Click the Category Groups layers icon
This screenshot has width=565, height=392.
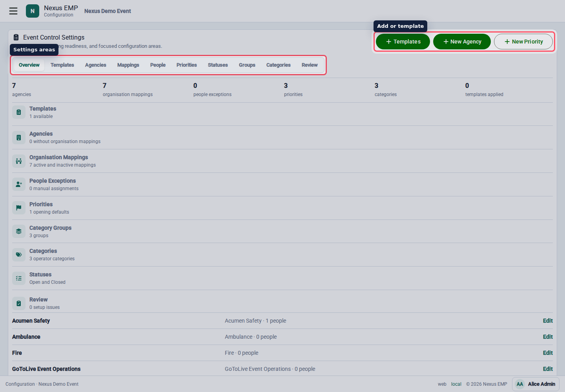point(19,231)
